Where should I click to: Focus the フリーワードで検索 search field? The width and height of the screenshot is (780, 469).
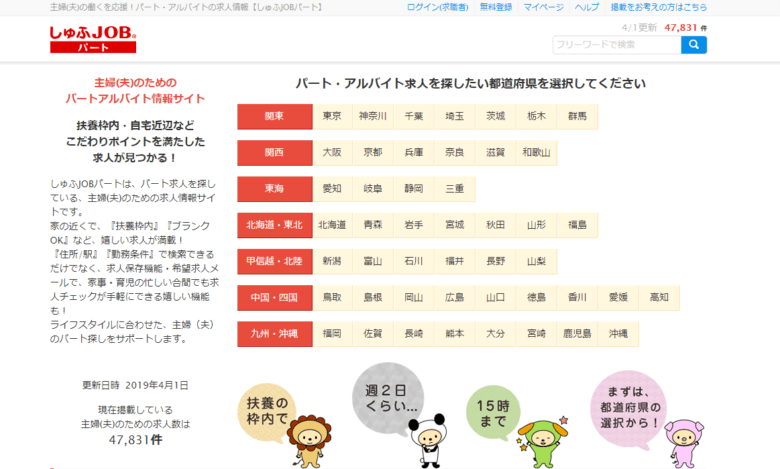click(x=617, y=45)
